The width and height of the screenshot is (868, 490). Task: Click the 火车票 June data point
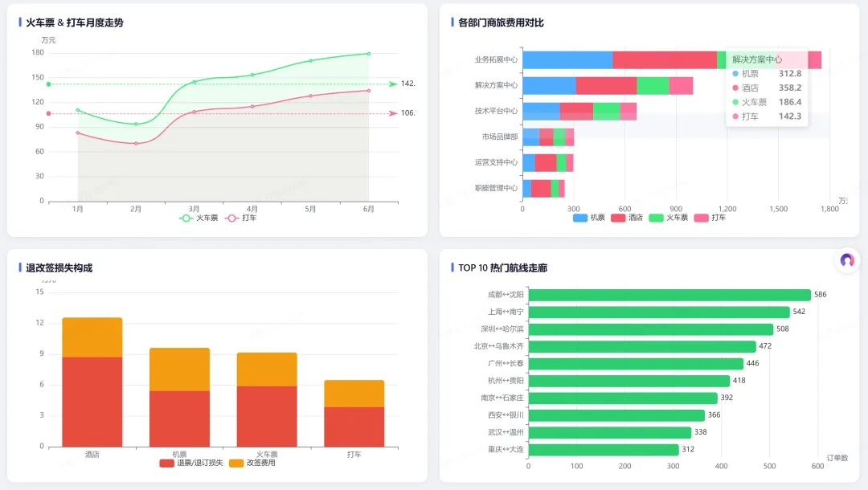click(369, 54)
